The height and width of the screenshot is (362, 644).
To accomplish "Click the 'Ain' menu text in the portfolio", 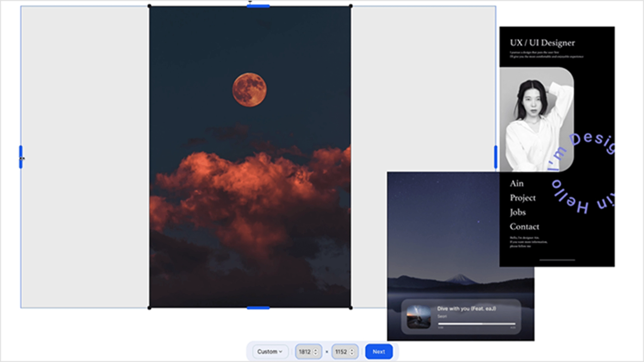I will pos(517,184).
